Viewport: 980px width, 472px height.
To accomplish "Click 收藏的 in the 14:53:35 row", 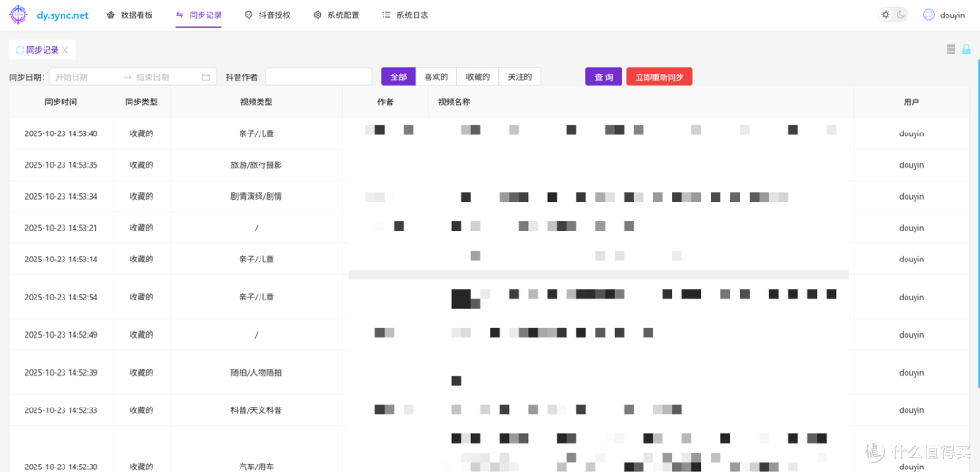I will [x=142, y=165].
